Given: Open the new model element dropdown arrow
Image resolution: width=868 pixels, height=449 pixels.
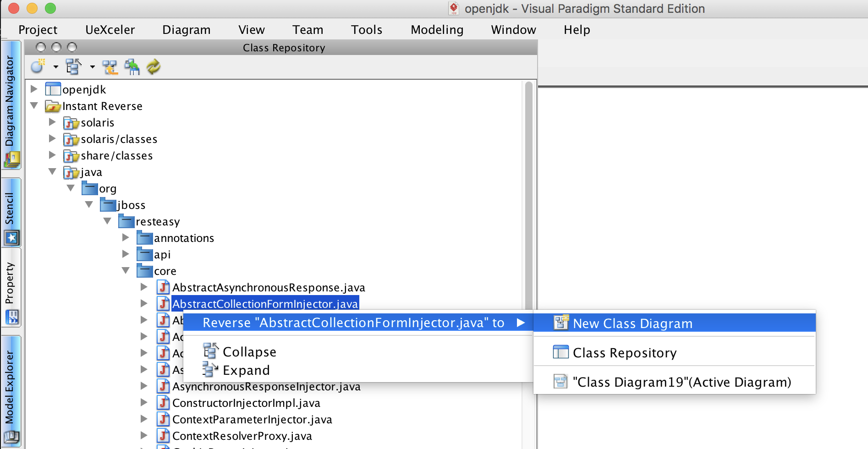Looking at the screenshot, I should (x=56, y=67).
